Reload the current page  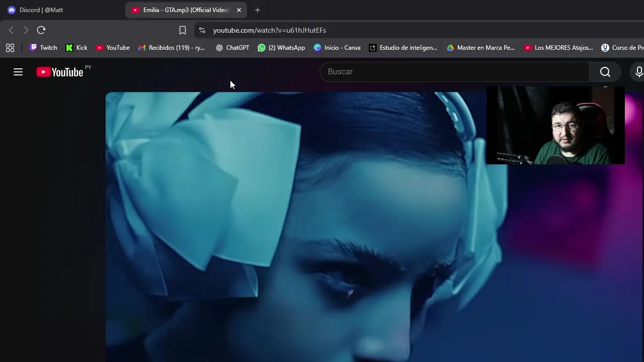[x=41, y=30]
